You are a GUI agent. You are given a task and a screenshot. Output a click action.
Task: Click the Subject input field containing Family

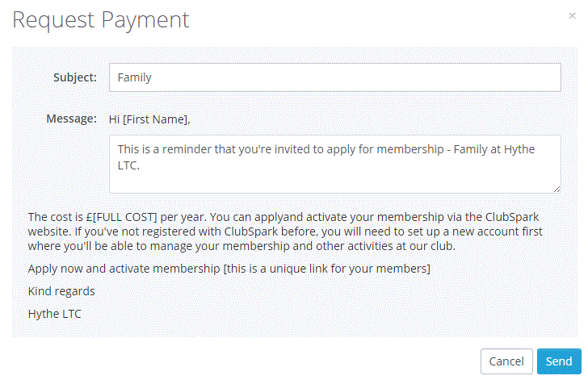(x=334, y=78)
